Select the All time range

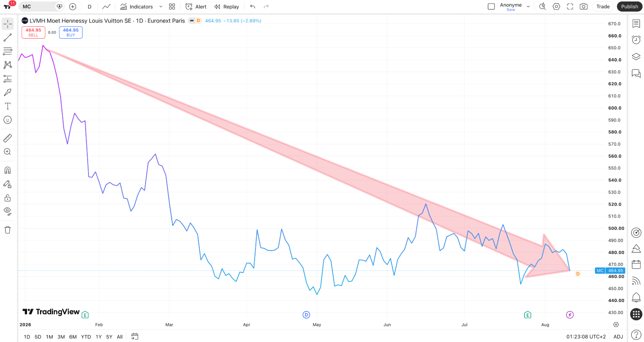(x=120, y=337)
